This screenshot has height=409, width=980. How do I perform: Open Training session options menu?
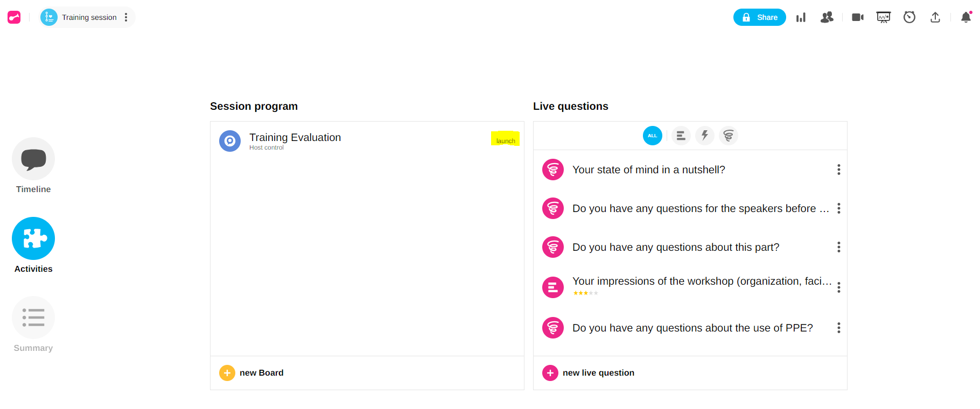(x=126, y=17)
